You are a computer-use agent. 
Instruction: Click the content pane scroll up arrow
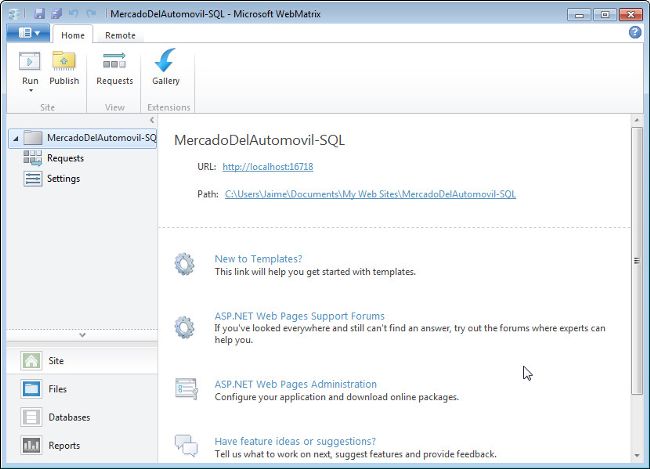637,120
